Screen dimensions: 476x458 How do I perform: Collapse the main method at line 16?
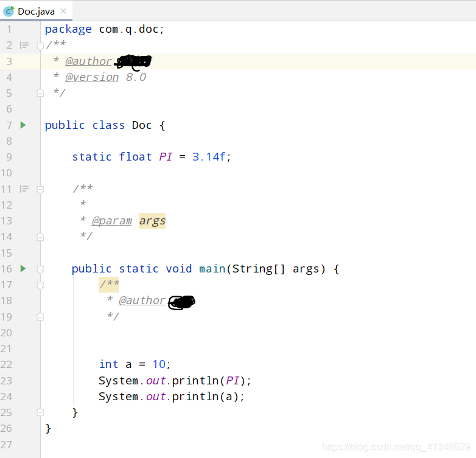point(40,269)
